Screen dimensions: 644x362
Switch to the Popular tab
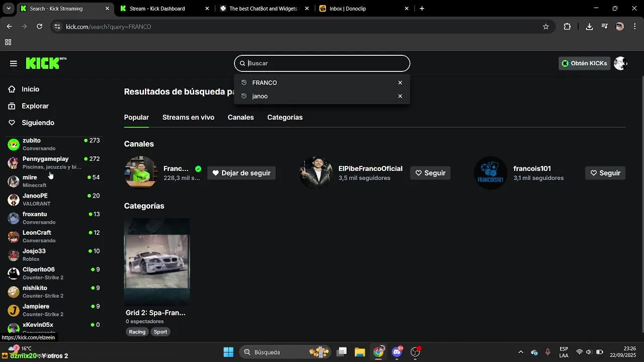pos(136,117)
